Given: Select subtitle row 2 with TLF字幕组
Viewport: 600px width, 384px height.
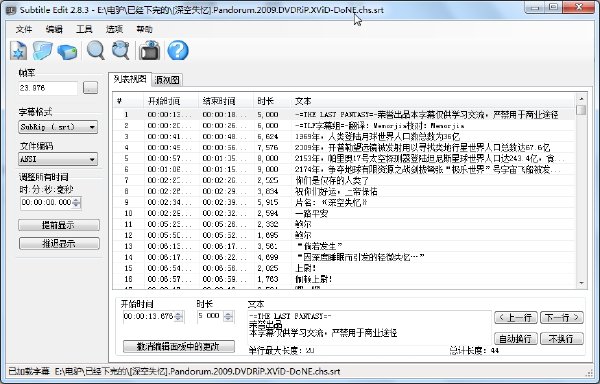Looking at the screenshot, I should [x=344, y=125].
